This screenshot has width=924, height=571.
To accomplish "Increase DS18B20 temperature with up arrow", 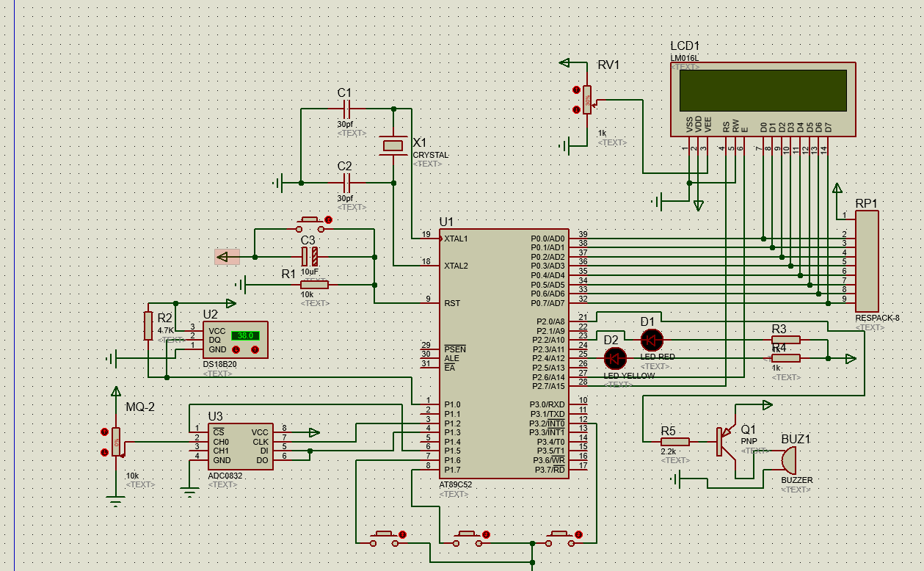I will (x=255, y=350).
